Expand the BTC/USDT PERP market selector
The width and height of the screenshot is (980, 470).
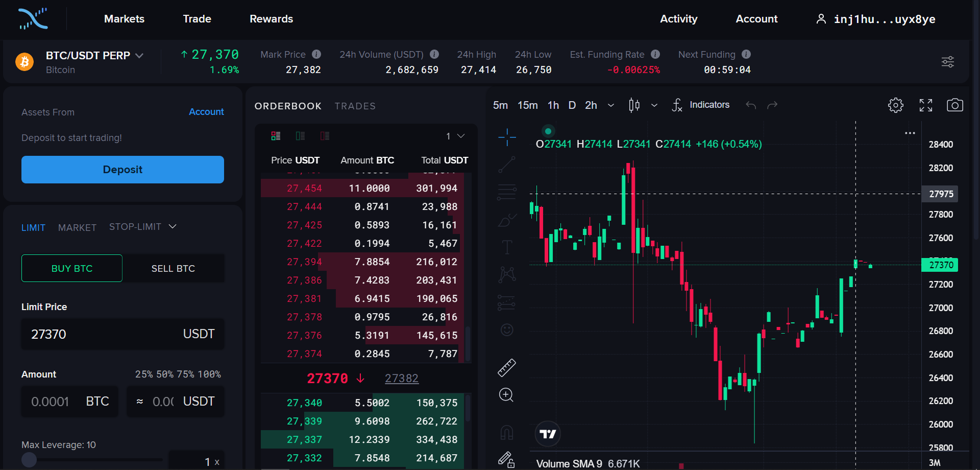tap(139, 56)
